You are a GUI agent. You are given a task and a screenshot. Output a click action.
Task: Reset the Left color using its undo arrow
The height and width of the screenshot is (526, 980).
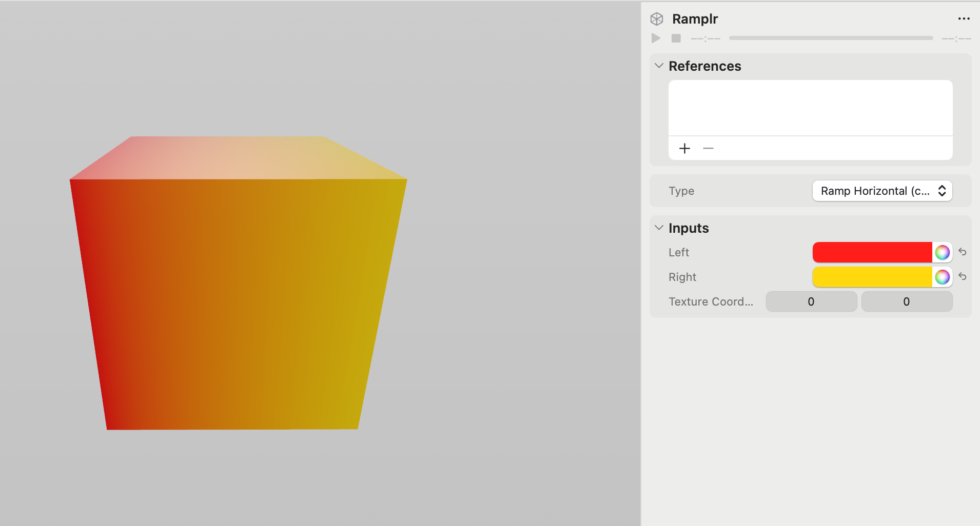963,252
